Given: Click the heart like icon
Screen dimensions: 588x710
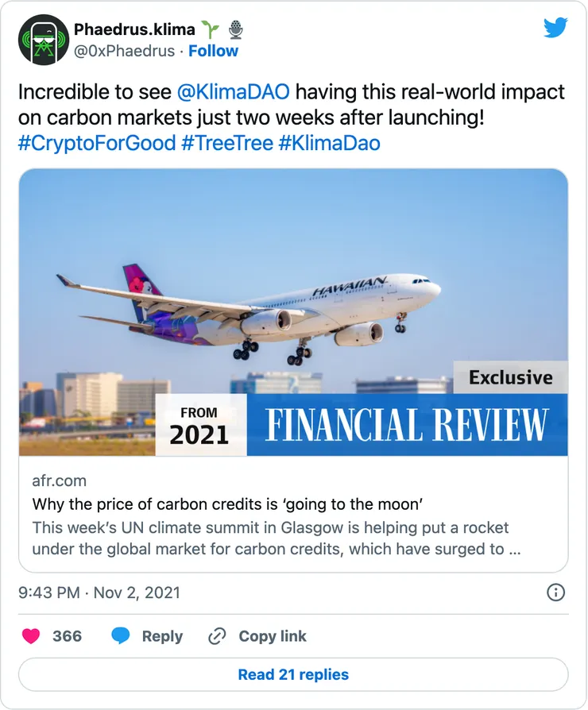Looking at the screenshot, I should pos(32,636).
